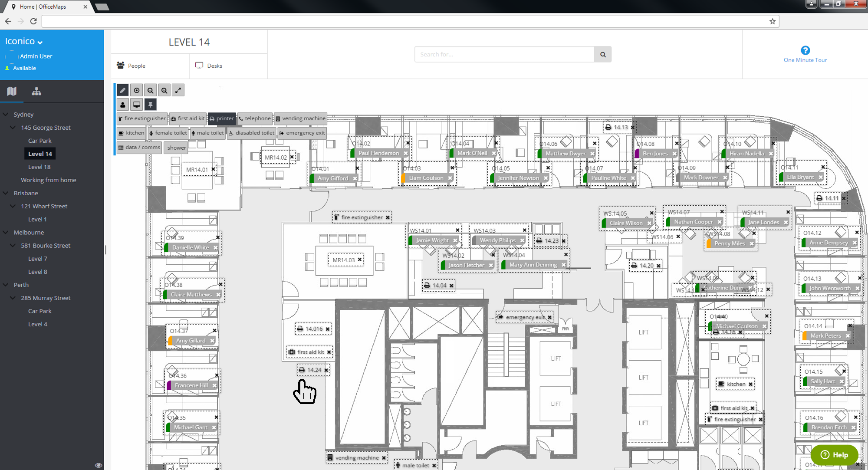Collapse the 285 Murray Street group
This screenshot has height=470, width=868.
(13, 298)
